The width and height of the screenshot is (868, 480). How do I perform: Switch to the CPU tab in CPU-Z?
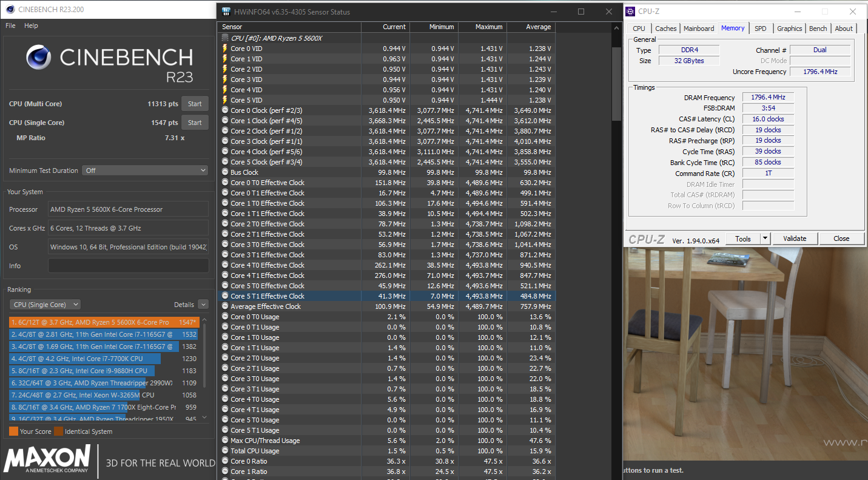[639, 29]
